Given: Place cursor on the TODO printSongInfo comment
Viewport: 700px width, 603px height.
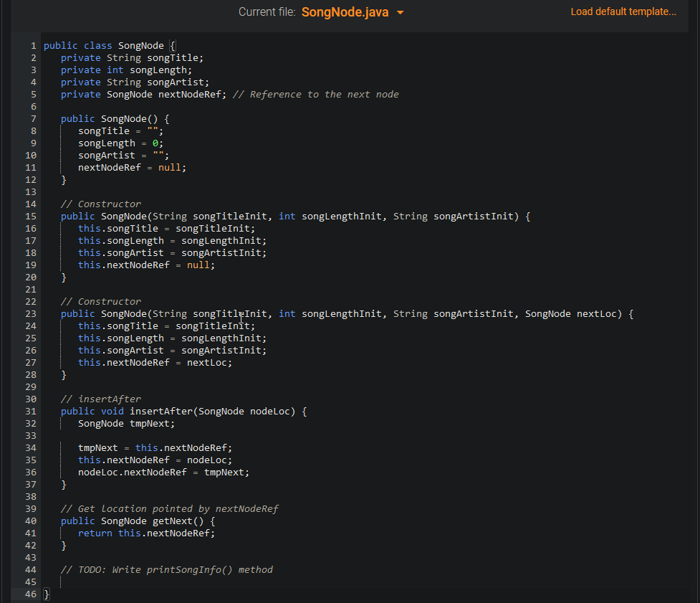Looking at the screenshot, I should (168, 569).
